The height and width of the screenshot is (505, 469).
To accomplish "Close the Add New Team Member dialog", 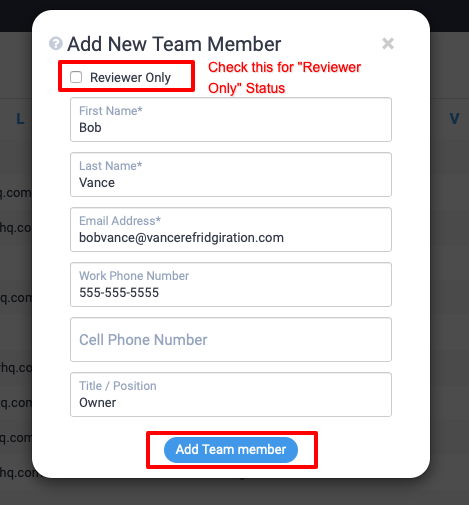I will tap(388, 44).
